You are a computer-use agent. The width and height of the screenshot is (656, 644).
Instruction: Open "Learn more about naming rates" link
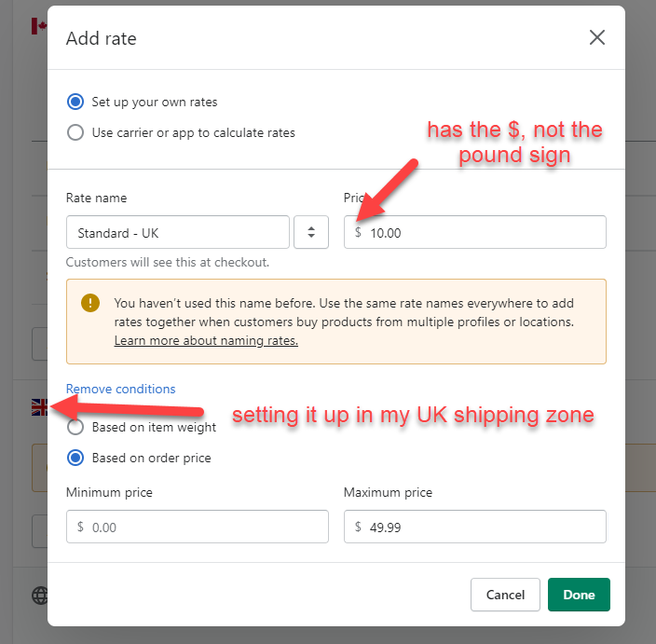206,341
